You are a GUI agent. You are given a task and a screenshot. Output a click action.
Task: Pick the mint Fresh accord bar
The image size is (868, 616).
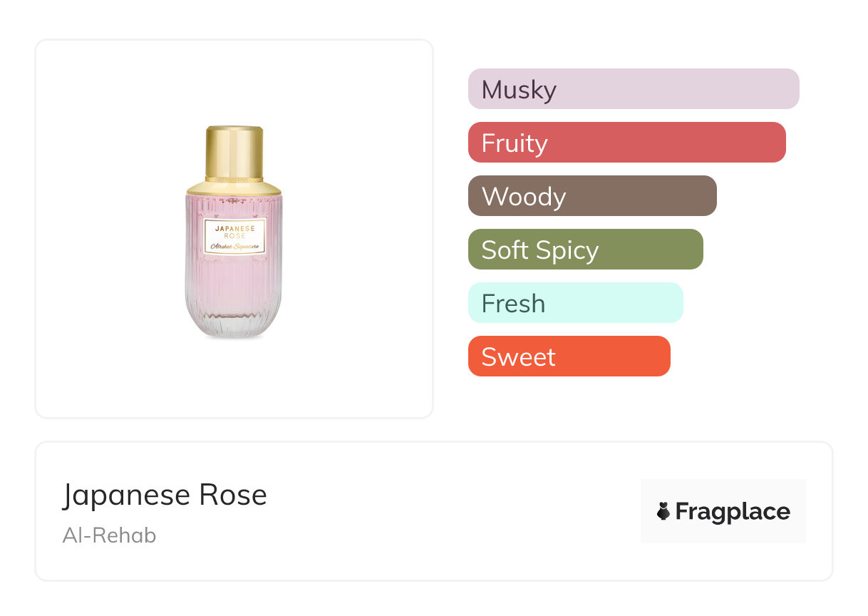tap(575, 303)
